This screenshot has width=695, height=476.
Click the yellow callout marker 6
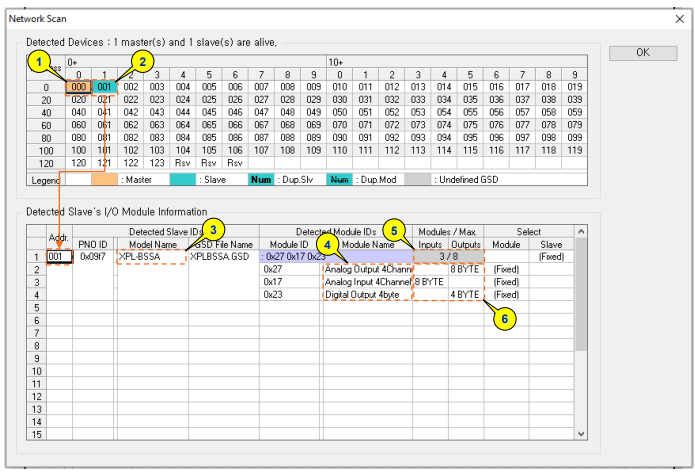(504, 318)
